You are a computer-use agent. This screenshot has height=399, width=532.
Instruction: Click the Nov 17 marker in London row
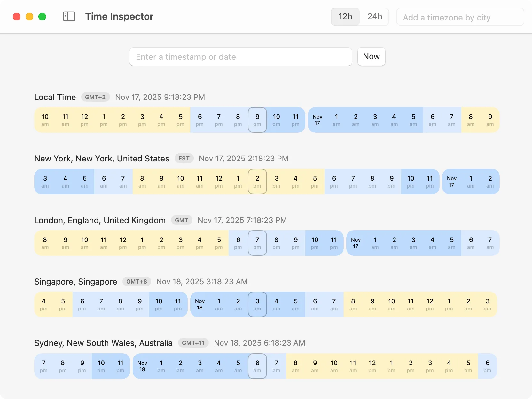click(356, 243)
